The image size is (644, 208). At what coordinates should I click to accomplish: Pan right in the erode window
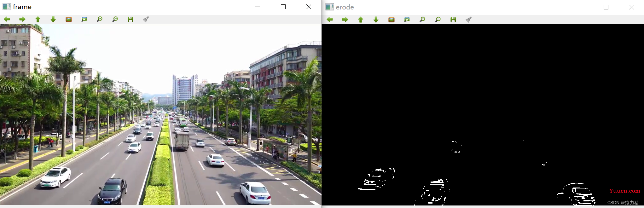tap(345, 20)
